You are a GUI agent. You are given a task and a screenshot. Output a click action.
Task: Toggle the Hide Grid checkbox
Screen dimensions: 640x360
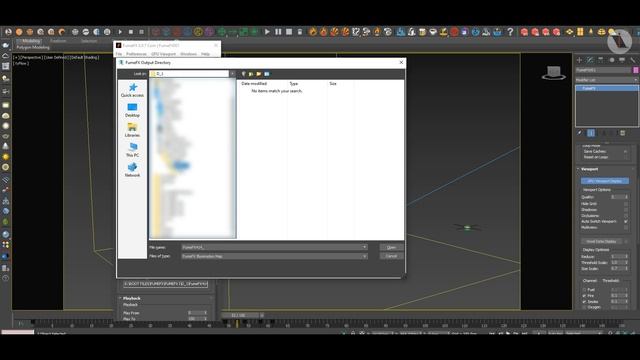tap(626, 203)
